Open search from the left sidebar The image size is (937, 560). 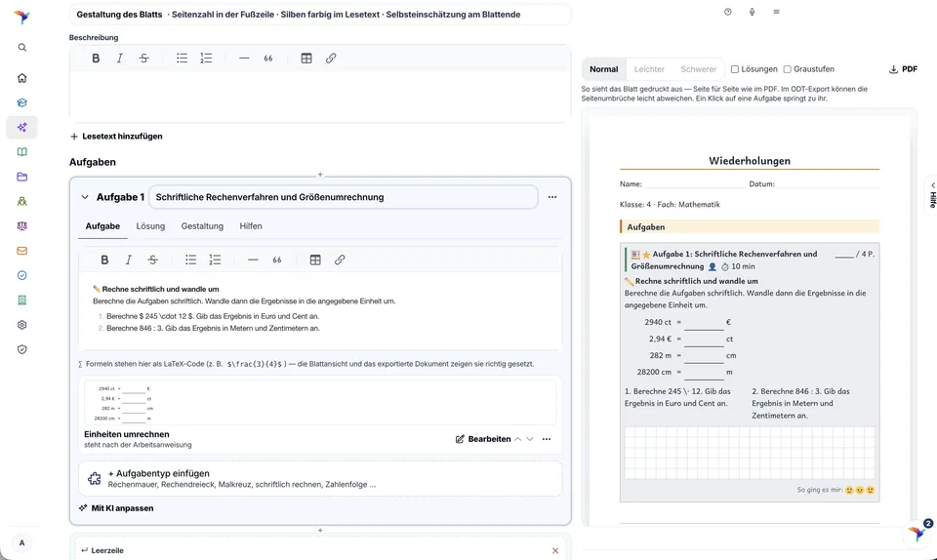pos(22,47)
